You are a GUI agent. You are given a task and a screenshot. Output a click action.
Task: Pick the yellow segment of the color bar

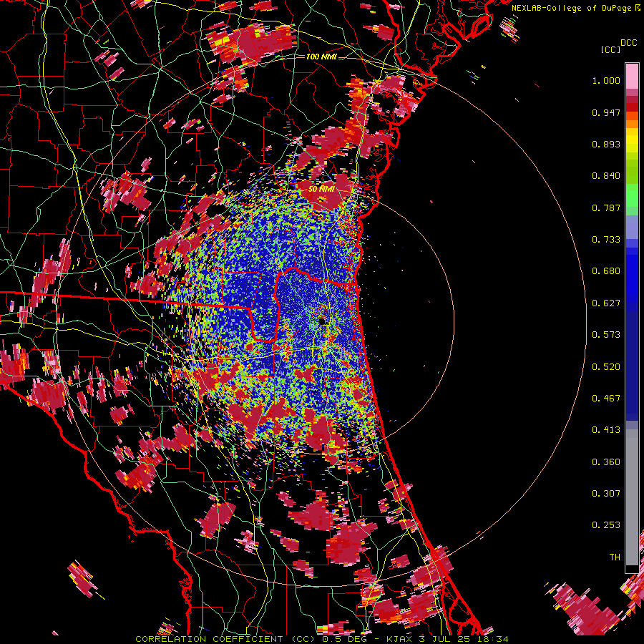(x=632, y=140)
